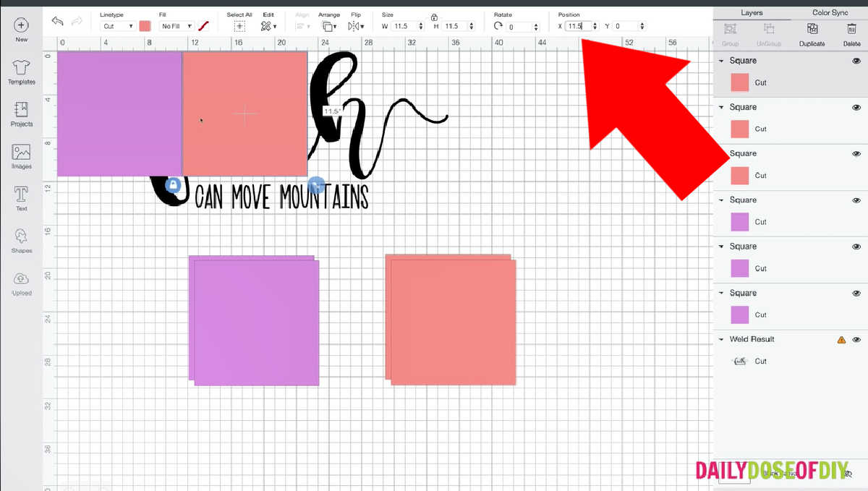Image resolution: width=868 pixels, height=491 pixels.
Task: Open the Fill type dropdown
Action: pyautogui.click(x=175, y=27)
